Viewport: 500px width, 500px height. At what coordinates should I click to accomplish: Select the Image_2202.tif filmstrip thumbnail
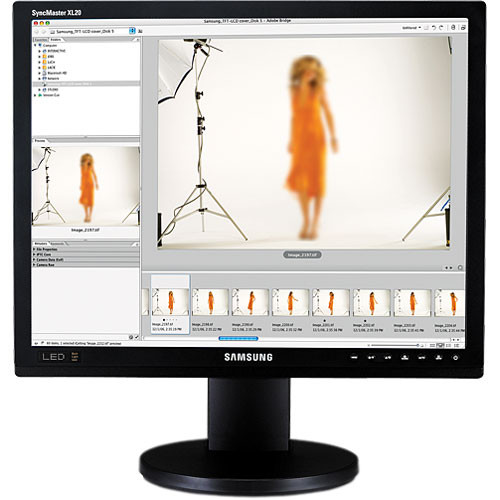pyautogui.click(x=371, y=303)
